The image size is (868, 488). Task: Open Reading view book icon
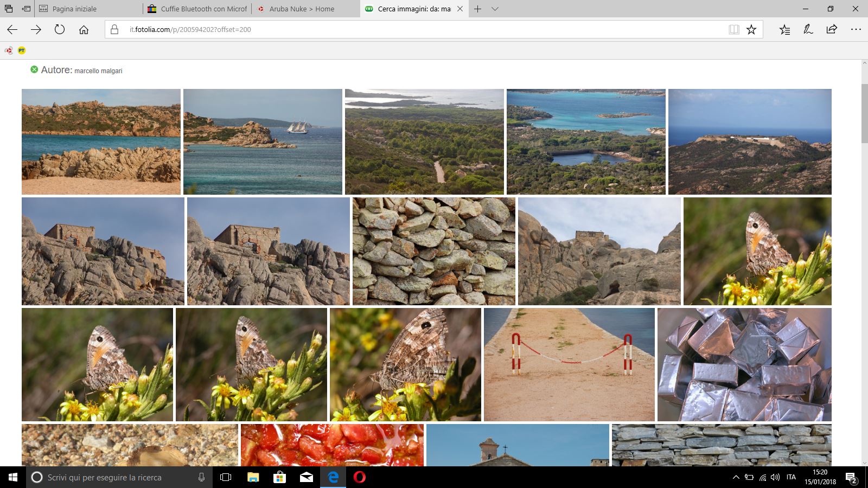coord(734,30)
